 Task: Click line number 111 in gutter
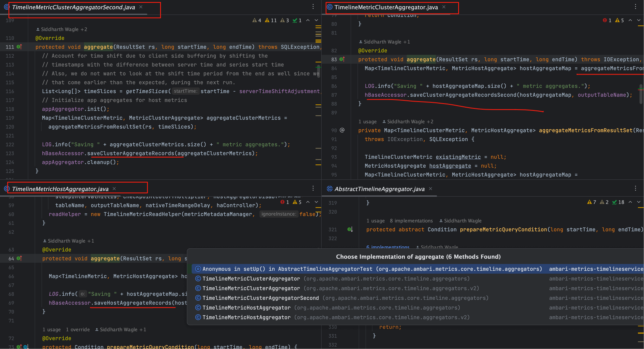(10, 47)
